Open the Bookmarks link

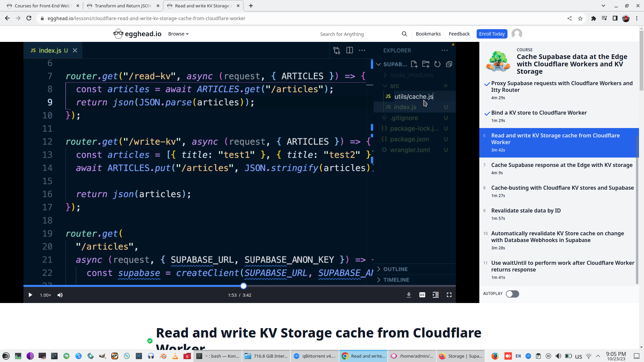click(x=428, y=34)
